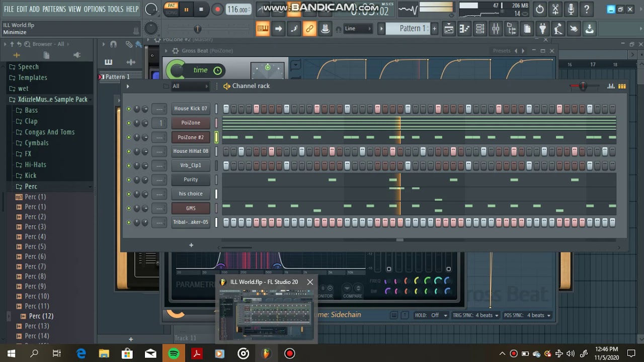Image resolution: width=644 pixels, height=362 pixels.
Task: Expand the Gross Beat window menu arrow
Action: click(x=166, y=51)
